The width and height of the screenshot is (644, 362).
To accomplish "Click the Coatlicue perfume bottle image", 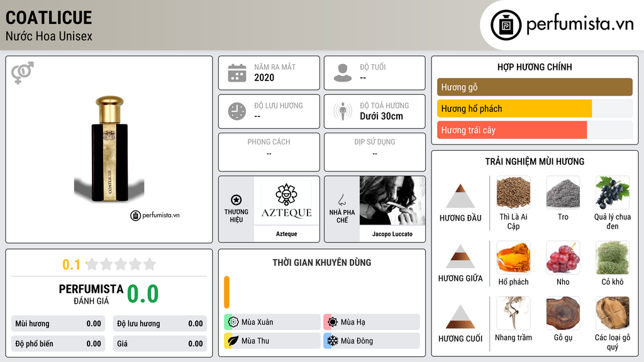I will click(109, 148).
